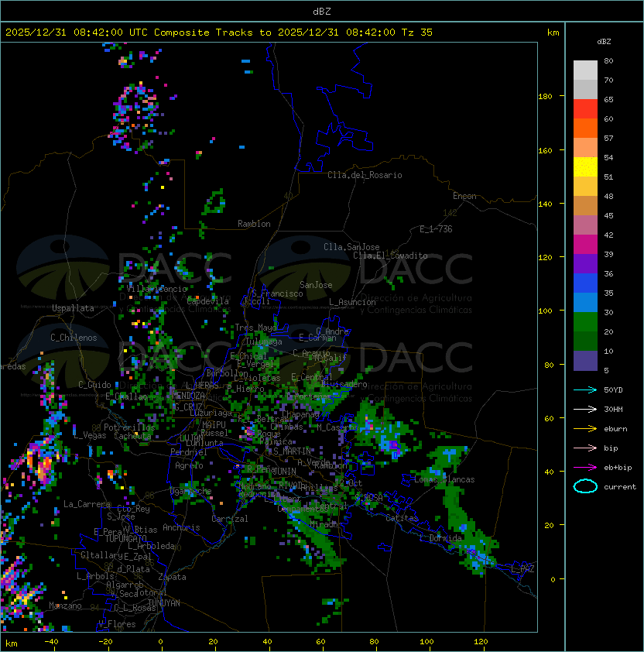Click the 'Carrizal' map label
The image size is (644, 652).
(x=230, y=519)
